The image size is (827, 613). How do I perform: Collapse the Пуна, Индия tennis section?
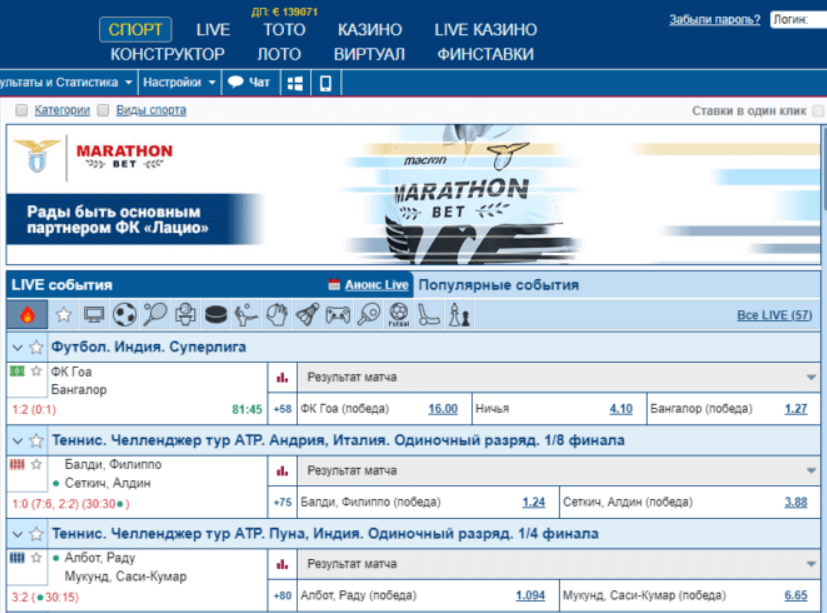click(x=17, y=534)
